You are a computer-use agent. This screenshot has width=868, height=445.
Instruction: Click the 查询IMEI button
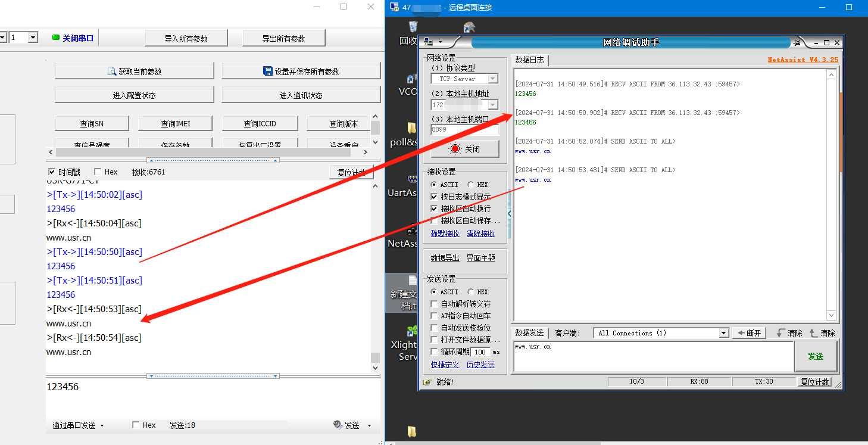[176, 124]
